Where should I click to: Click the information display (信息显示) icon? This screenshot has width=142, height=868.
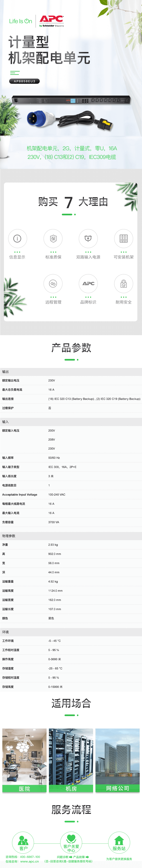coord(17,239)
